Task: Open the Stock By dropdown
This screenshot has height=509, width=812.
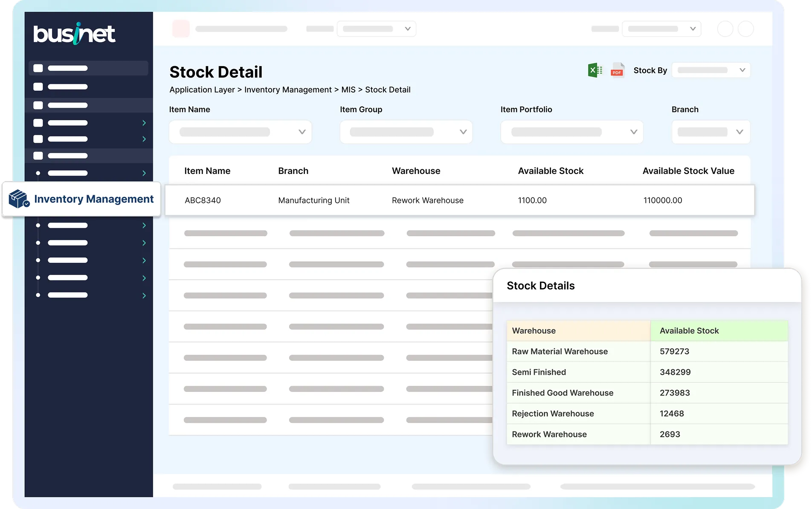Action: click(711, 70)
